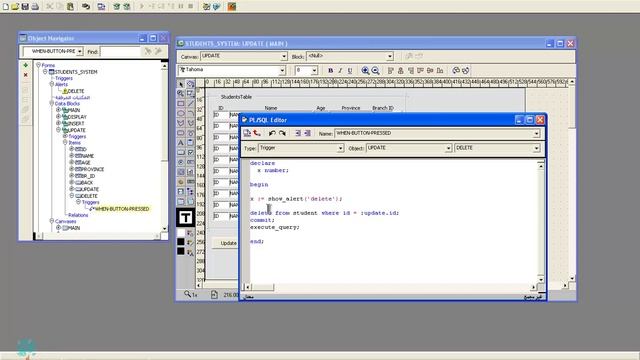Select the arrow pointer tool in layout palette
Screen dimensions: 640x360
click(x=181, y=84)
